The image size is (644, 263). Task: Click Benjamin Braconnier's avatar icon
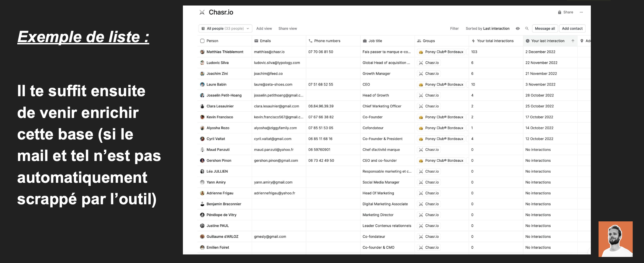[x=202, y=204]
